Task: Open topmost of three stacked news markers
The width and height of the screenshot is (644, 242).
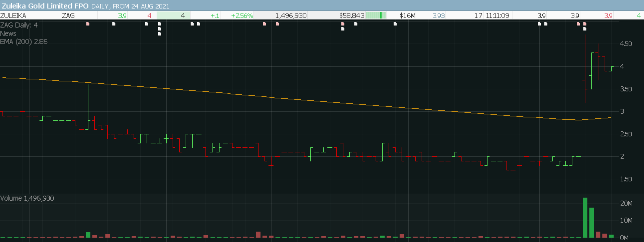Action: pyautogui.click(x=159, y=24)
